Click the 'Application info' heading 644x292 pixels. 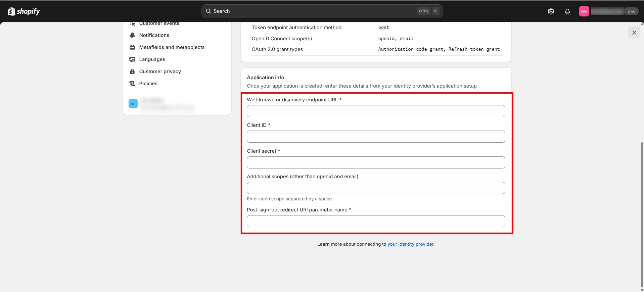coord(265,78)
